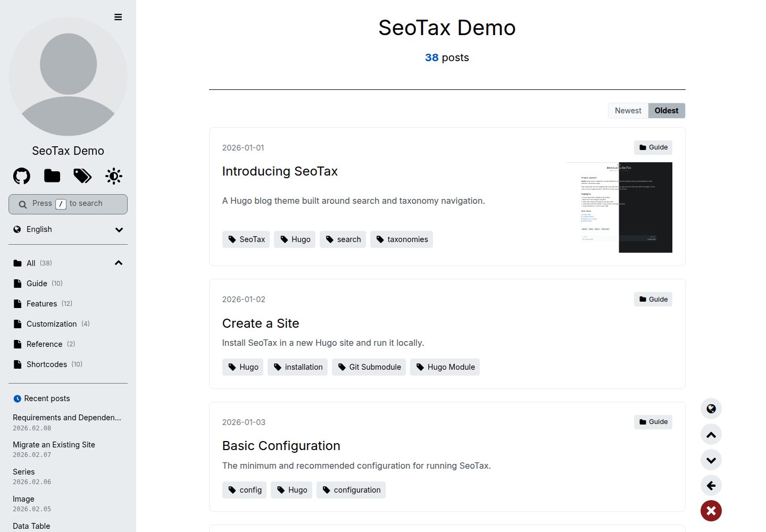Open the tags icon in sidebar
The image size is (766, 532).
click(x=82, y=176)
